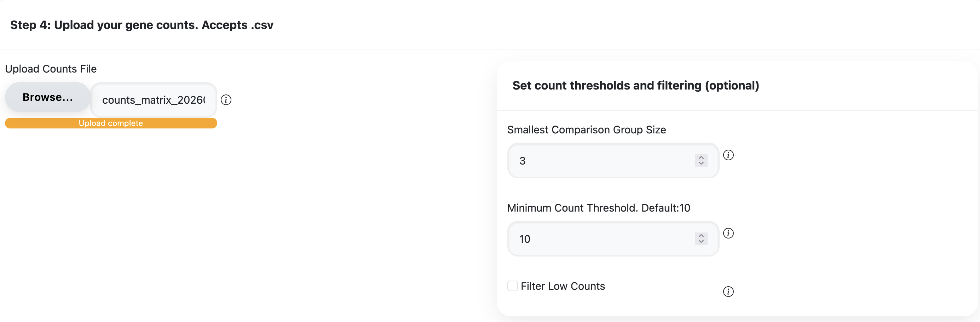Screen dimensions: 980x322
Task: Focus the Smallest Comparison Group Size input
Action: point(601,161)
